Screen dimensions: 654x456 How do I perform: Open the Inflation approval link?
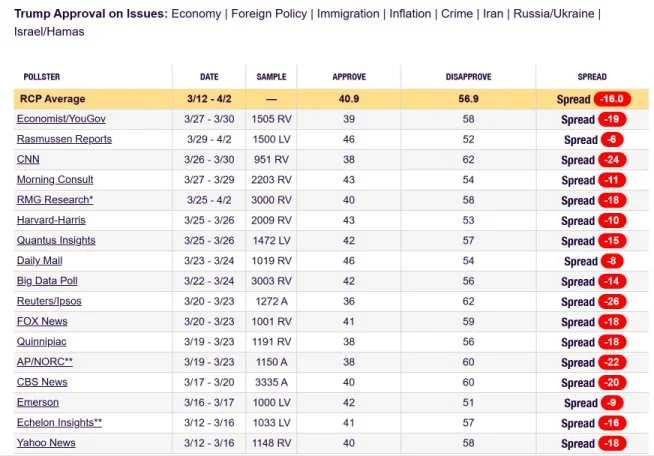410,14
